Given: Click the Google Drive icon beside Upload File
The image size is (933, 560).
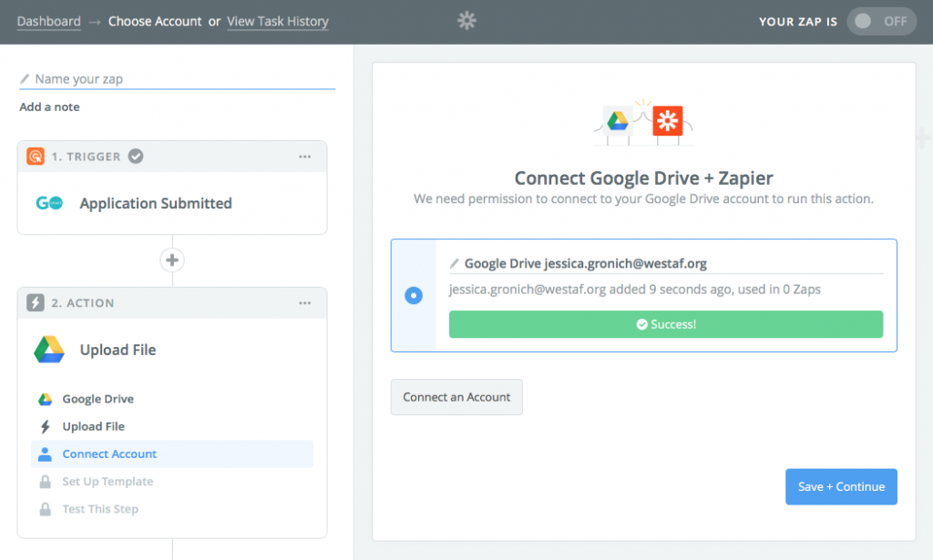Looking at the screenshot, I should [x=49, y=350].
